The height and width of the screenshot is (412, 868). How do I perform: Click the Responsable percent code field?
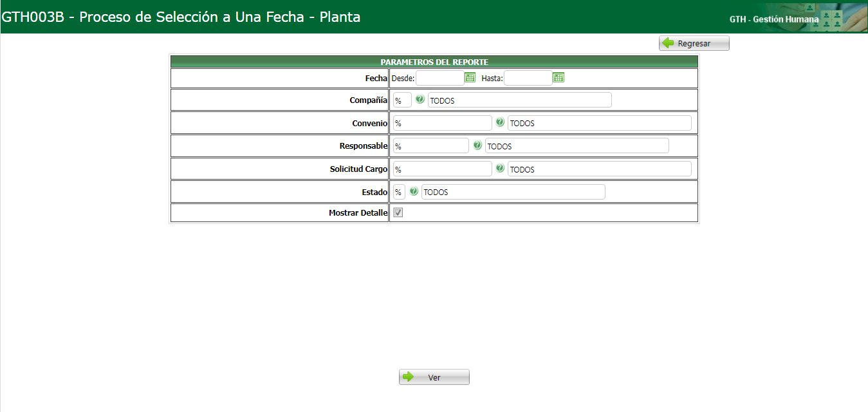tap(430, 145)
